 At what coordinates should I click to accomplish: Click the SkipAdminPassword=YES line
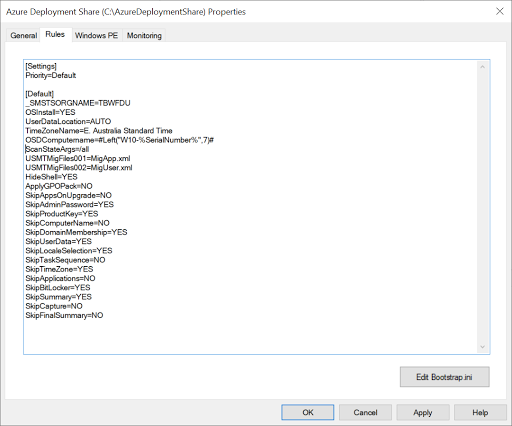(70, 204)
